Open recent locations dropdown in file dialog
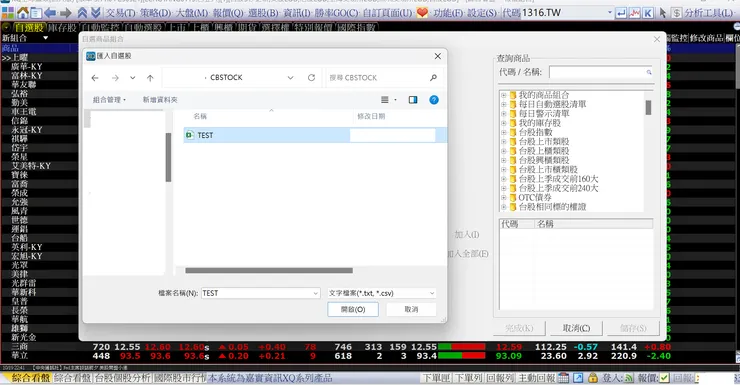Screen dimensions: 740x385 (133, 78)
